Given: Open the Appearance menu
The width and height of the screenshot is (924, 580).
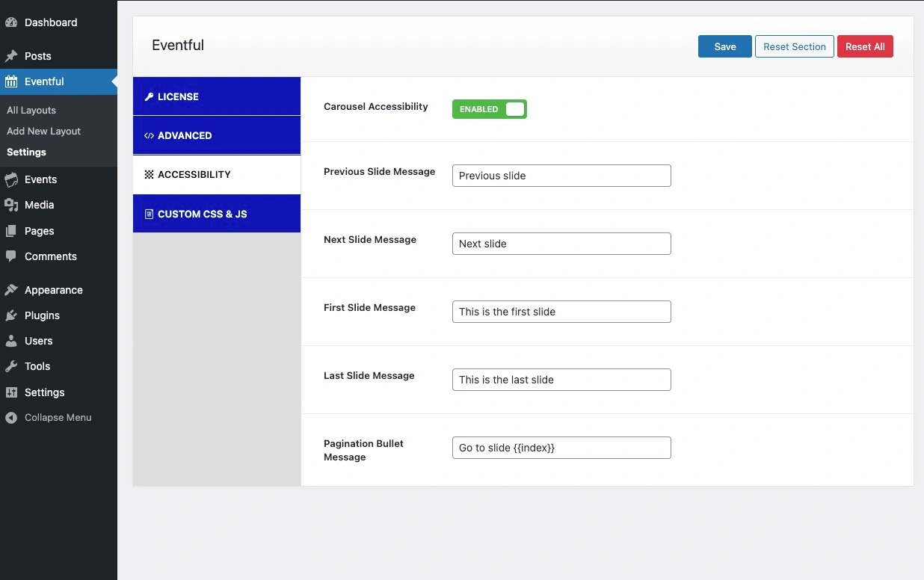Looking at the screenshot, I should [x=58, y=290].
